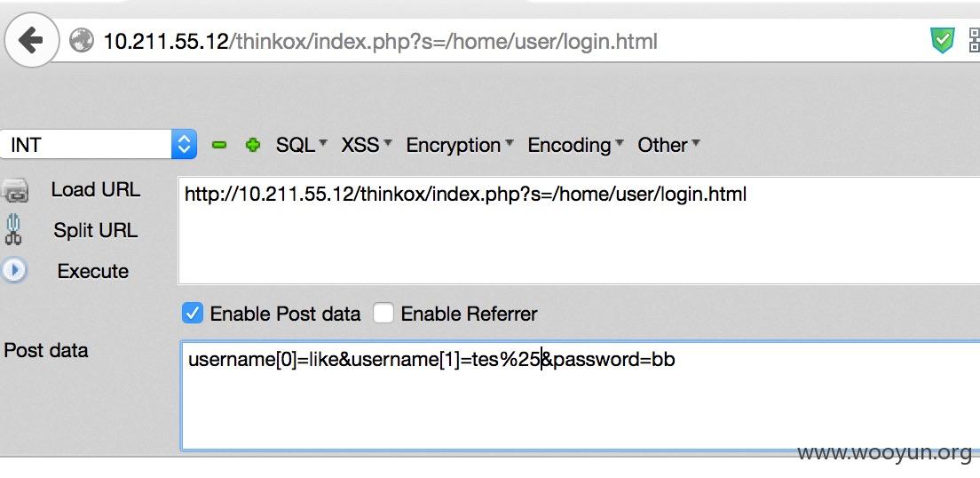The image size is (980, 478).
Task: Click the green plus icon in HackBar
Action: 252,145
